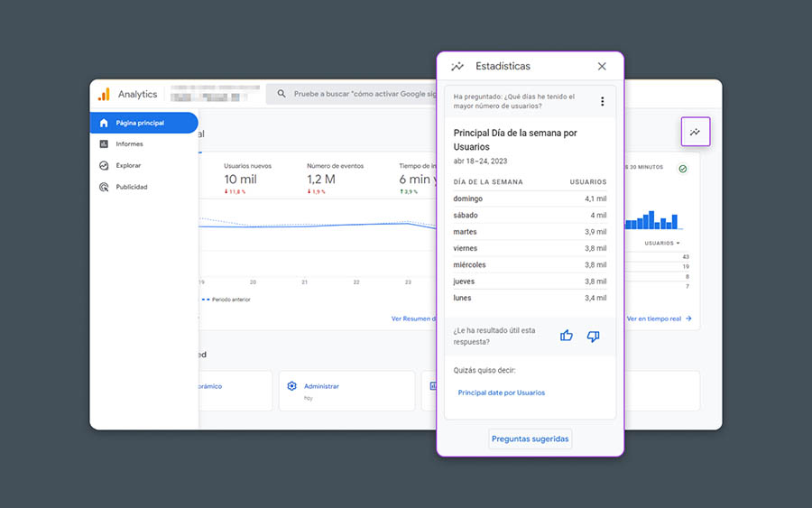The image size is (812, 508).
Task: Click the Preguntas sugeridas button
Action: tap(530, 439)
